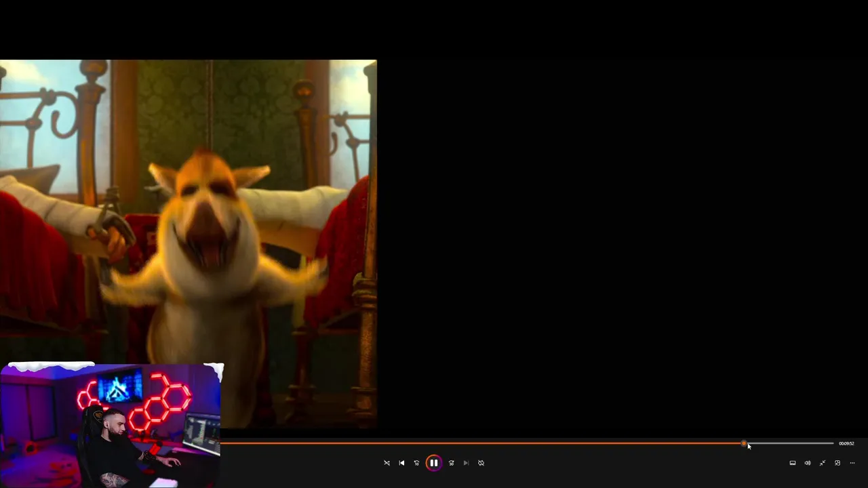The height and width of the screenshot is (488, 868).
Task: Click the streamer webcam overlay
Action: click(111, 425)
